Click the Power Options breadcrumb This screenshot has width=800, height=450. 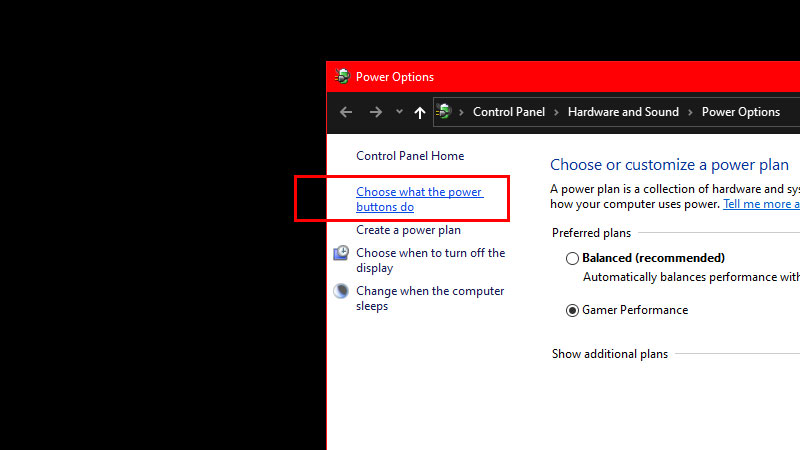[x=740, y=112]
